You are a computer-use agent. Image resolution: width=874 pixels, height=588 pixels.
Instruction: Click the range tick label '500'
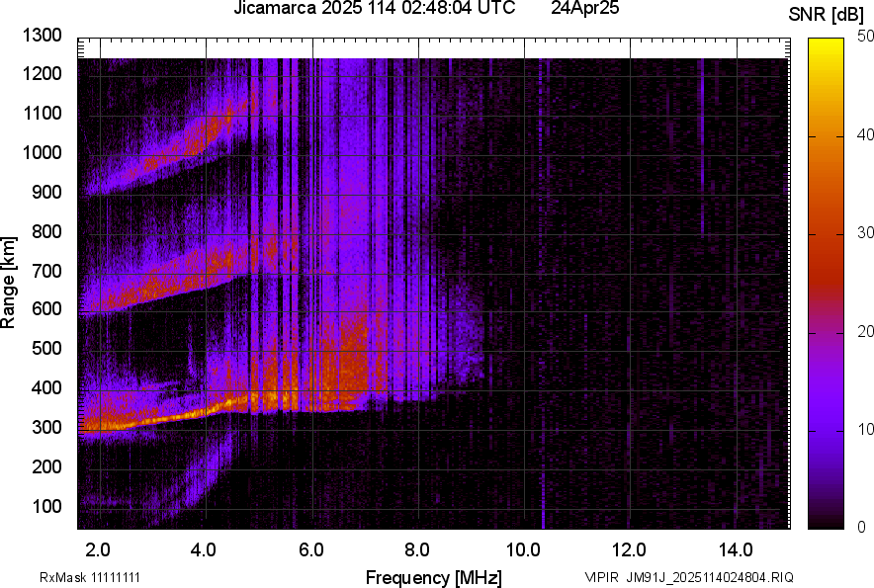pos(46,348)
